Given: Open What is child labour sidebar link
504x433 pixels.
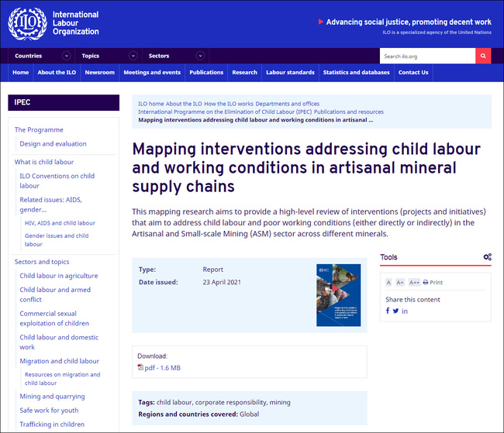Looking at the screenshot, I should tap(44, 162).
